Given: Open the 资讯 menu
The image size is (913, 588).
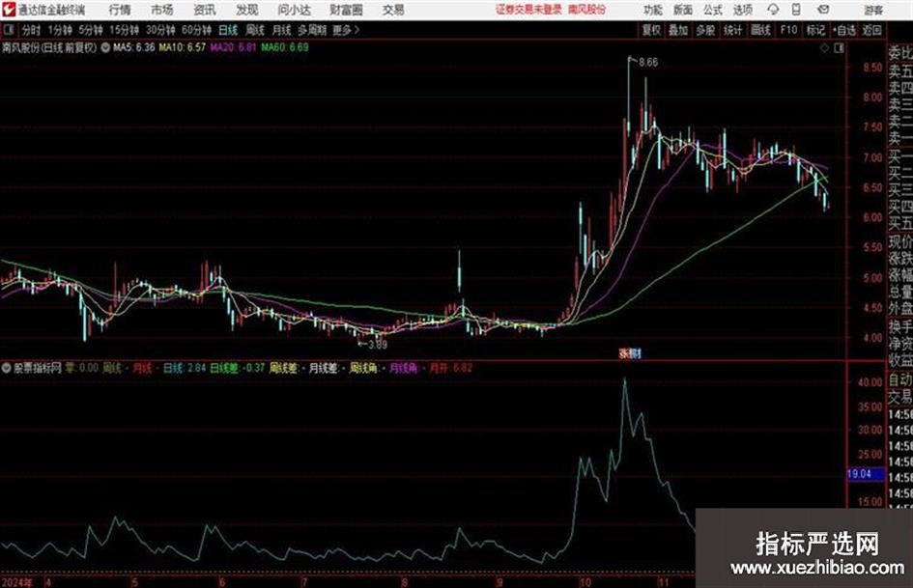Looking at the screenshot, I should 205,10.
